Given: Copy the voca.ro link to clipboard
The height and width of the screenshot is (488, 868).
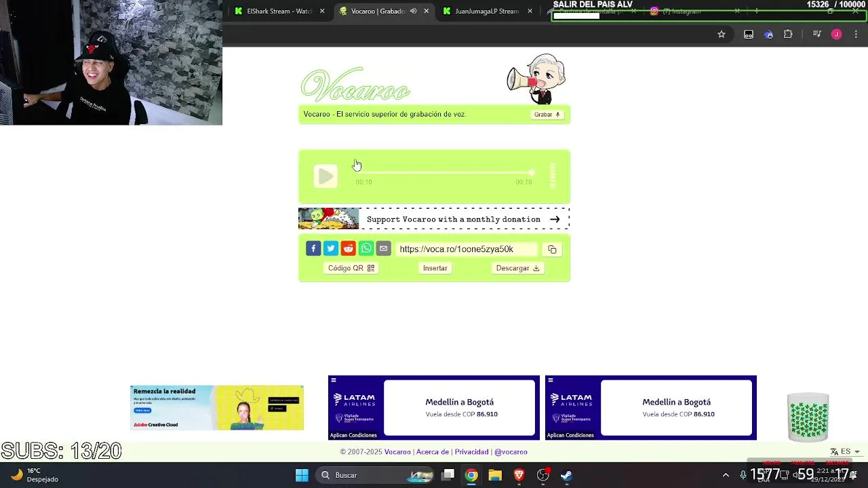Looking at the screenshot, I should [x=552, y=249].
